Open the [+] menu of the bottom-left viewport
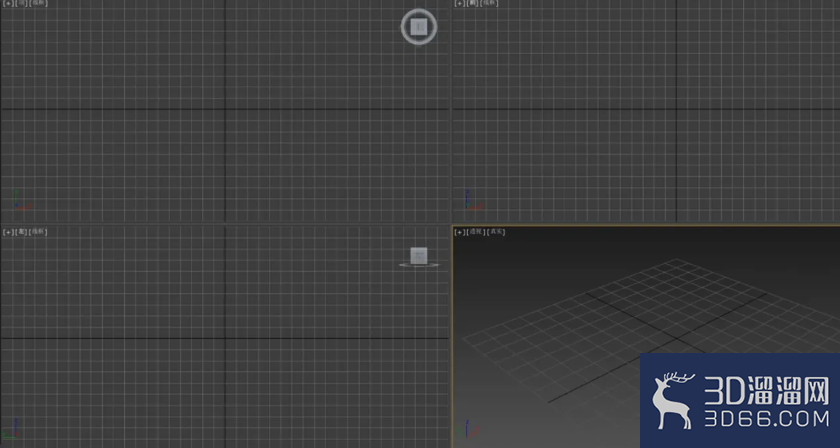Viewport: 840px width, 448px height. pos(8,232)
